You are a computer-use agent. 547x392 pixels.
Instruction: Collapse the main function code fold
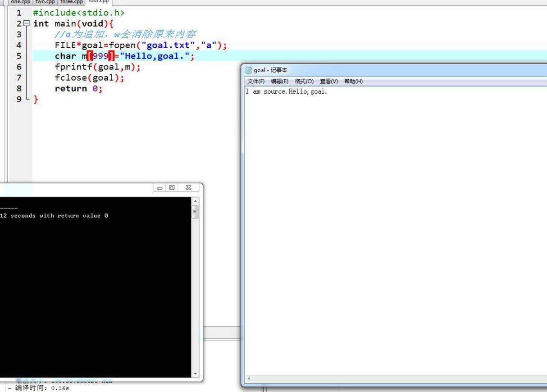(x=27, y=23)
